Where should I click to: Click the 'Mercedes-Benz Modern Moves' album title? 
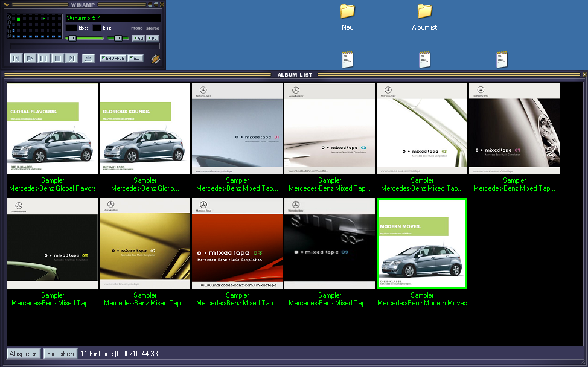(422, 303)
